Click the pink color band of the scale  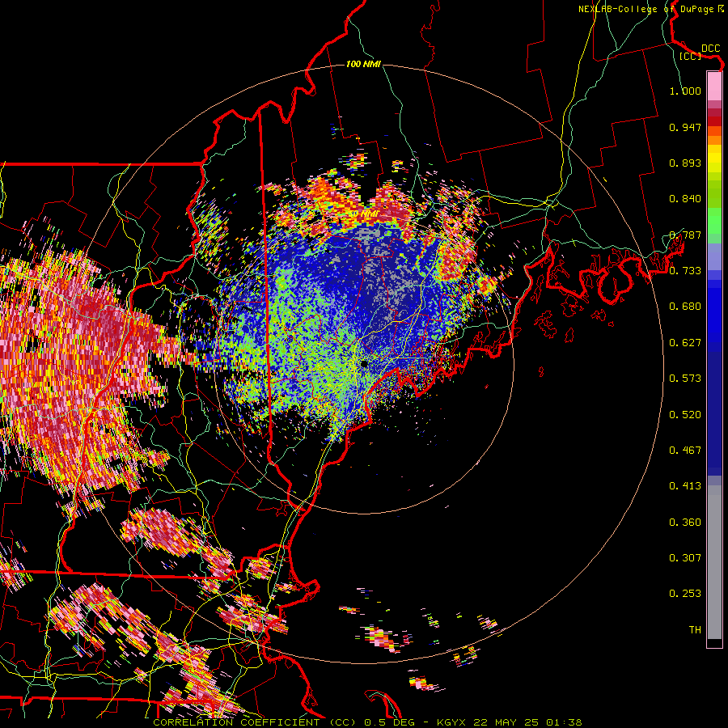pyautogui.click(x=714, y=87)
